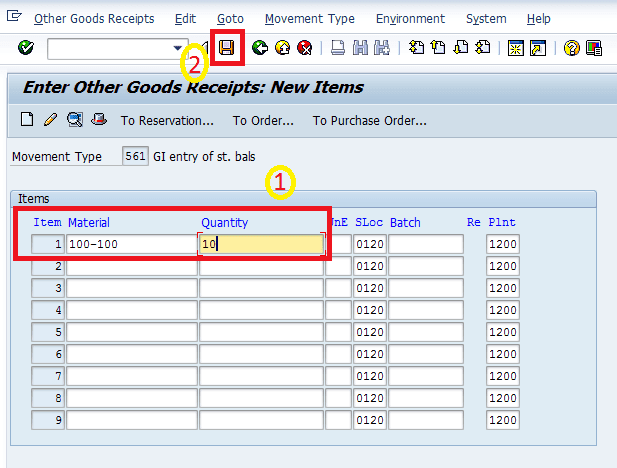Viewport: 617px width, 468px height.
Task: Select the item 3 row number button
Action: click(47, 288)
